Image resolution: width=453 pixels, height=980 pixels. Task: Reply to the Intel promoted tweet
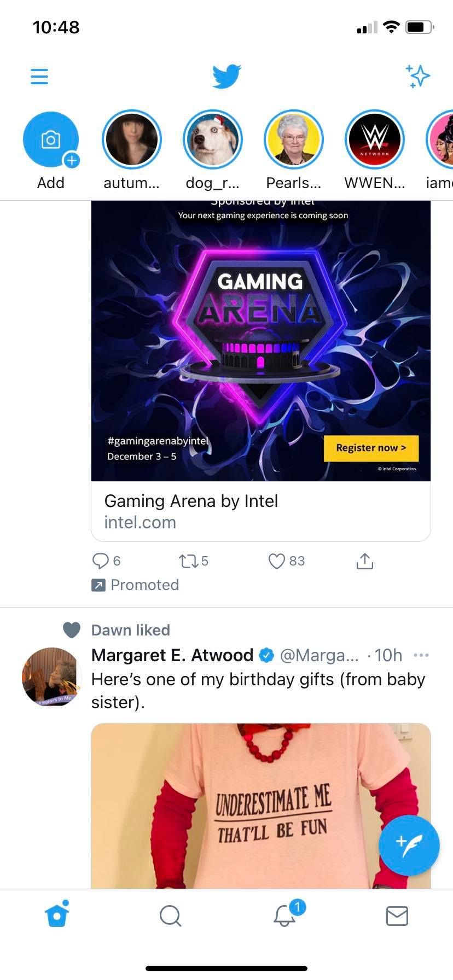(101, 561)
